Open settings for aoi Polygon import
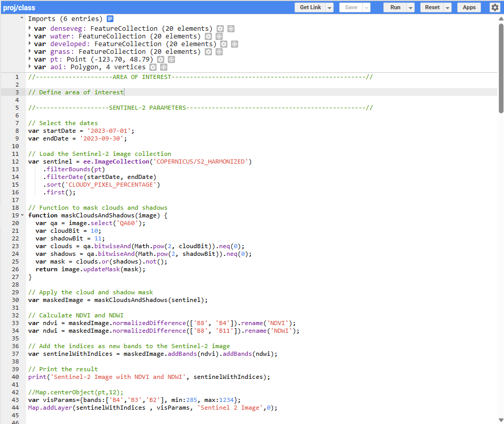This screenshot has width=504, height=424. coord(153,67)
